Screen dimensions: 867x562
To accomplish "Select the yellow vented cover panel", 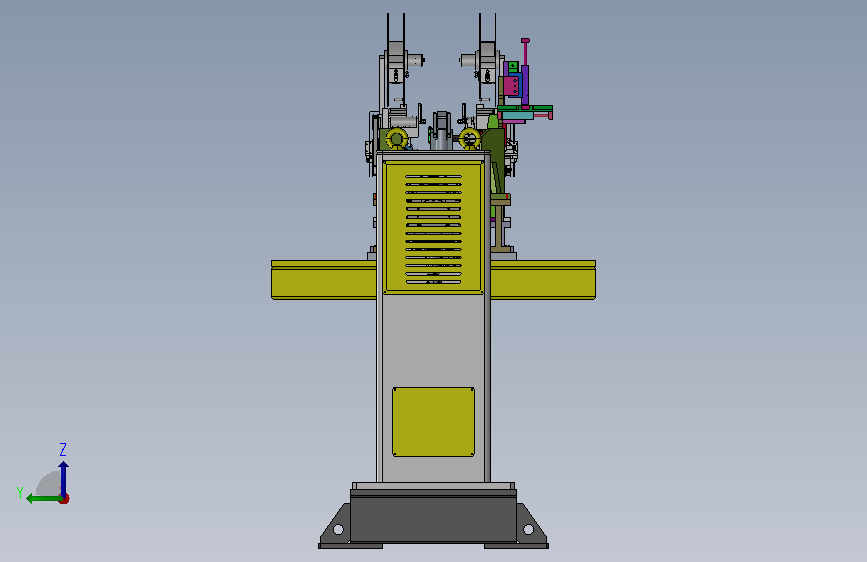I will coord(434,228).
